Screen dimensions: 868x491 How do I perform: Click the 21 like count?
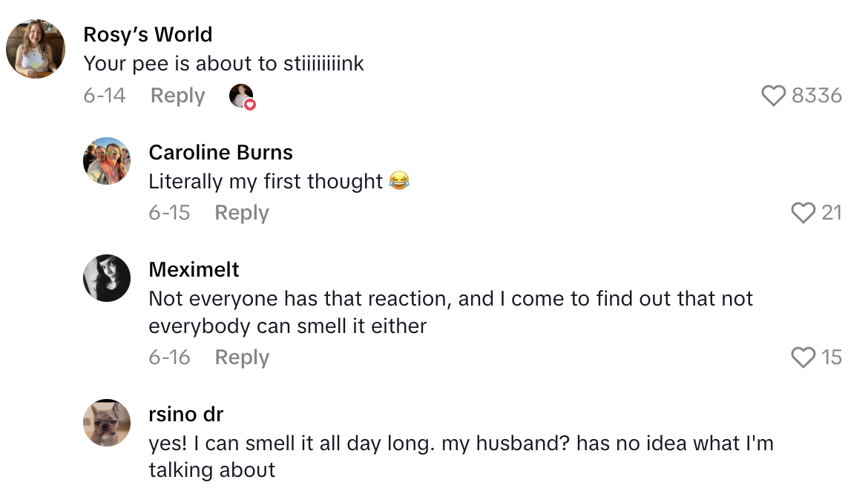(x=832, y=213)
